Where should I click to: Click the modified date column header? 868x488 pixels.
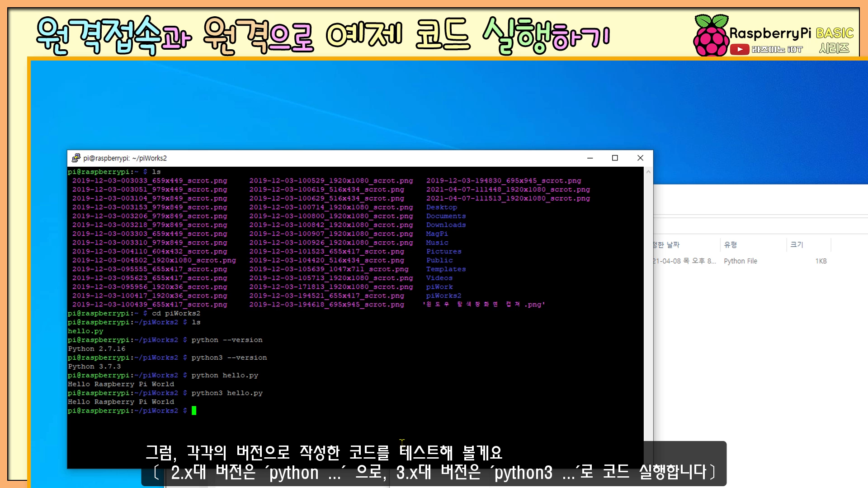coord(667,244)
